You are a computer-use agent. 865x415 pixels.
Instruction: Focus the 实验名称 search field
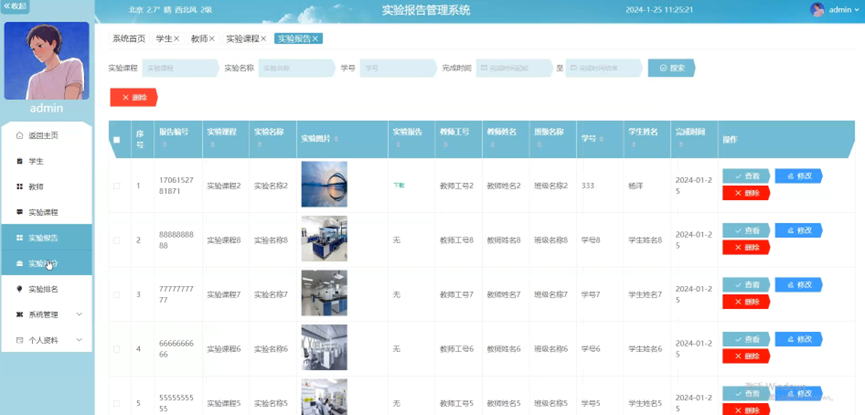[296, 68]
